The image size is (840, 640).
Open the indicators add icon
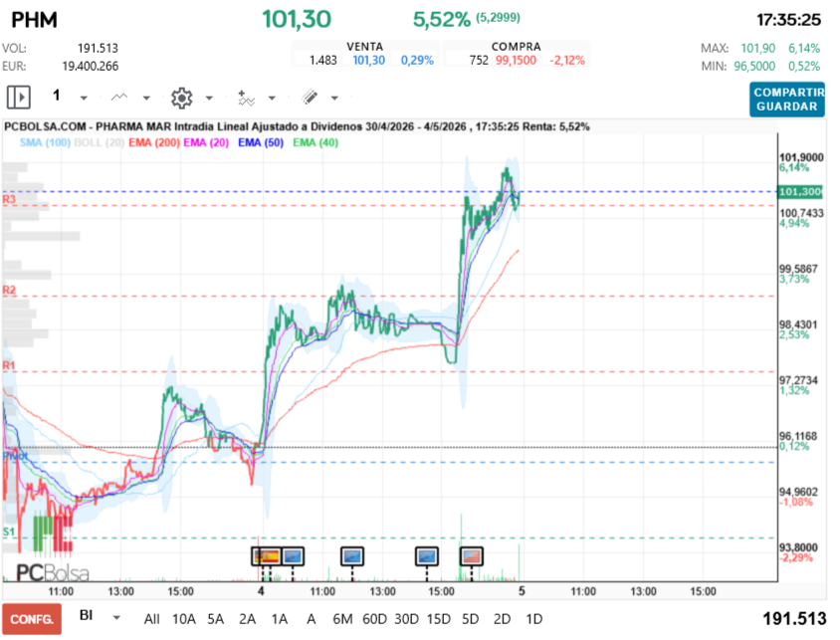pyautogui.click(x=246, y=98)
